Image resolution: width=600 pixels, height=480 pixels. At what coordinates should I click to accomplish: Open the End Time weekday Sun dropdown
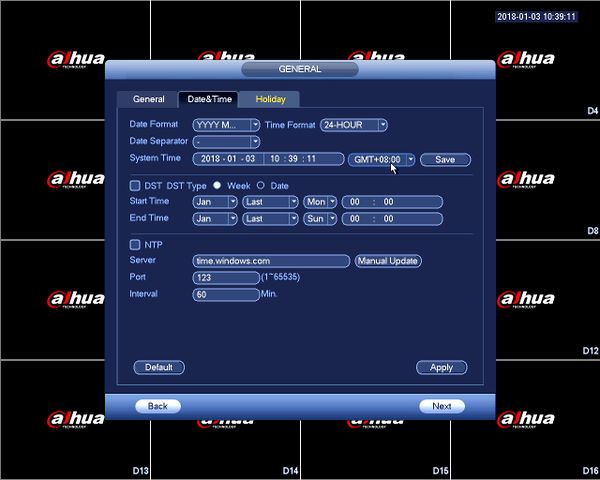tap(320, 219)
